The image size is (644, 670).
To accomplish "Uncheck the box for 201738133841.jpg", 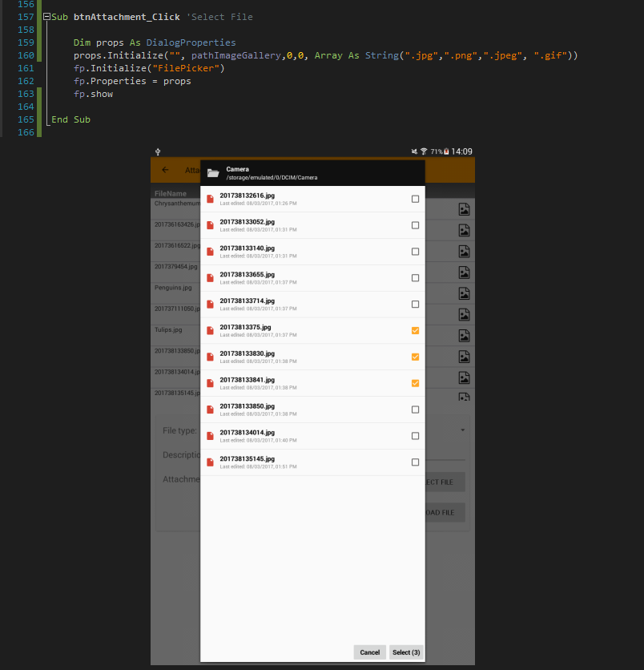I will coord(415,383).
